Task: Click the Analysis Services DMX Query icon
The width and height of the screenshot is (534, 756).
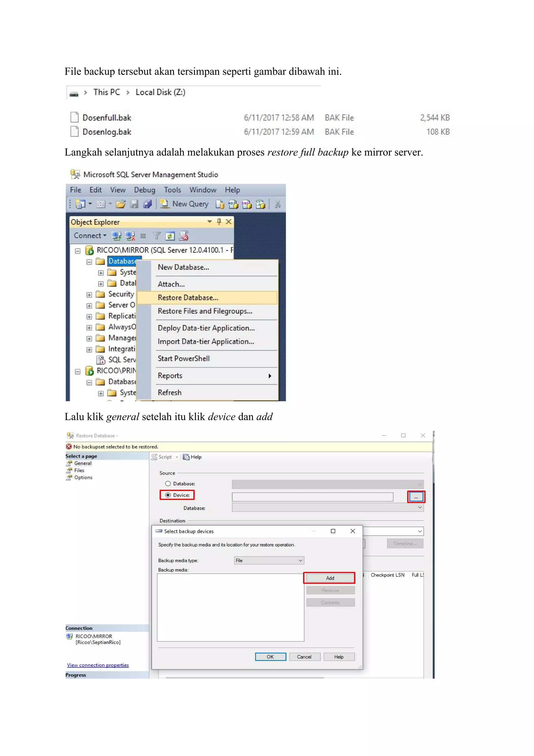Action: coord(247,204)
